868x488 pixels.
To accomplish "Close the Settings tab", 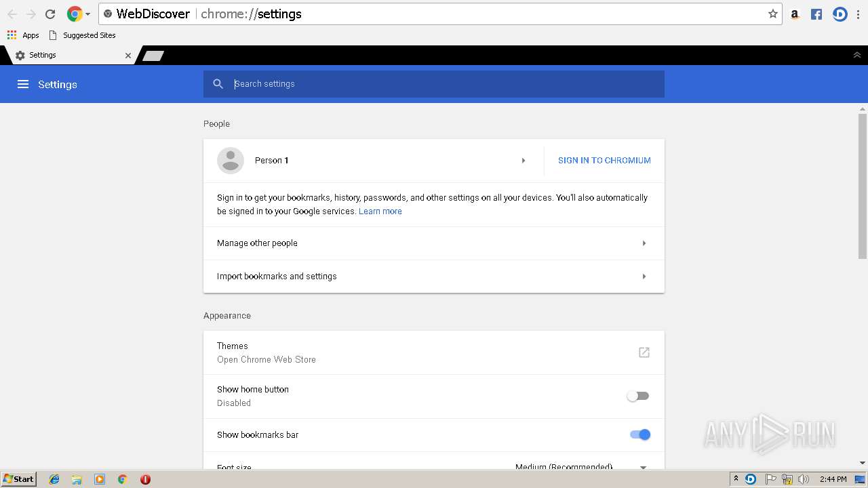I will (128, 56).
